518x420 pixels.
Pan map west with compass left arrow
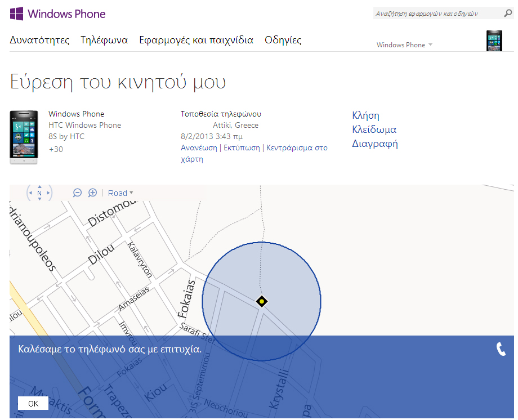point(30,193)
